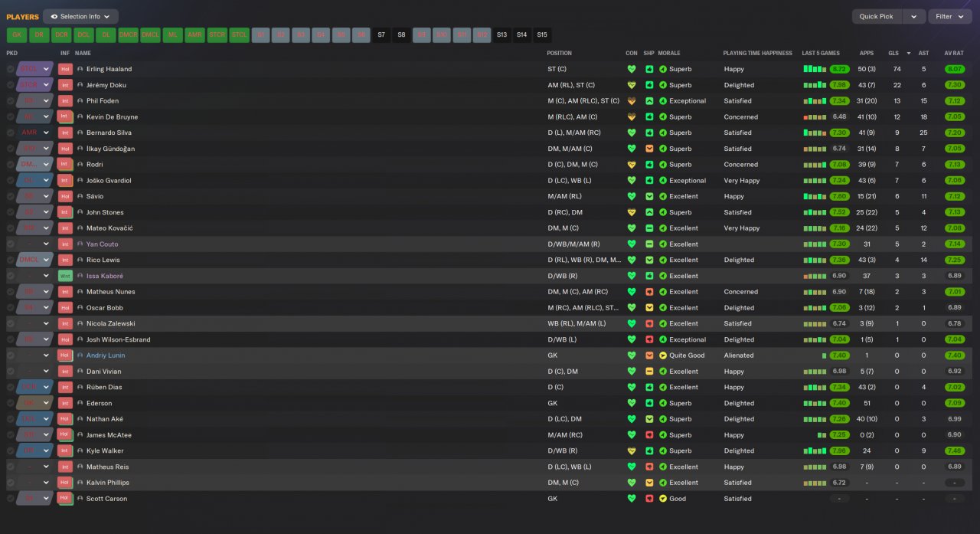
Task: Click Erling Haaland's condition heart icon
Action: (632, 69)
